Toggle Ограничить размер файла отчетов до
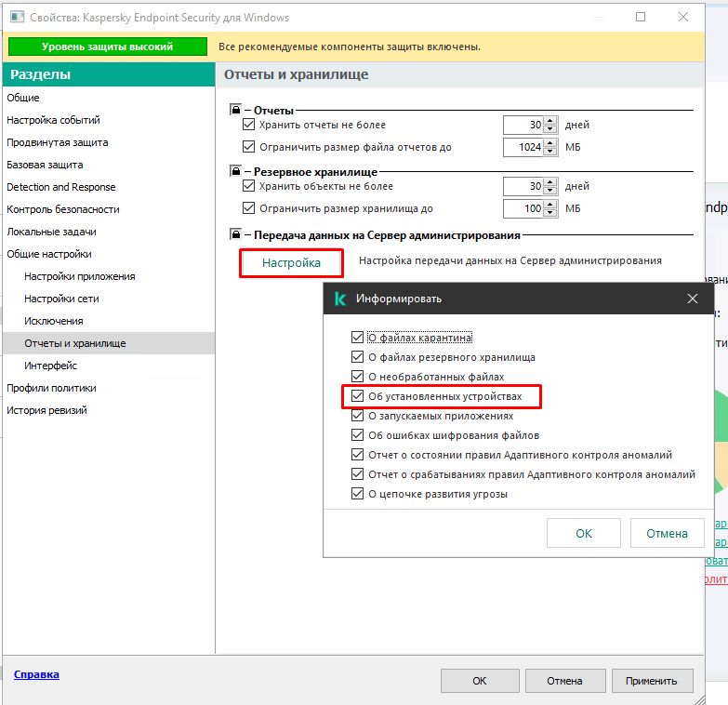 [x=249, y=147]
